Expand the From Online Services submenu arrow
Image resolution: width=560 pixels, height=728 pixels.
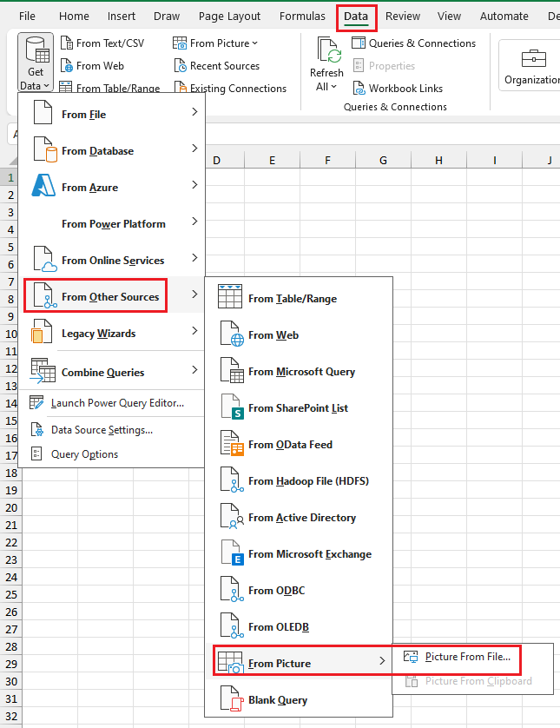coord(194,258)
